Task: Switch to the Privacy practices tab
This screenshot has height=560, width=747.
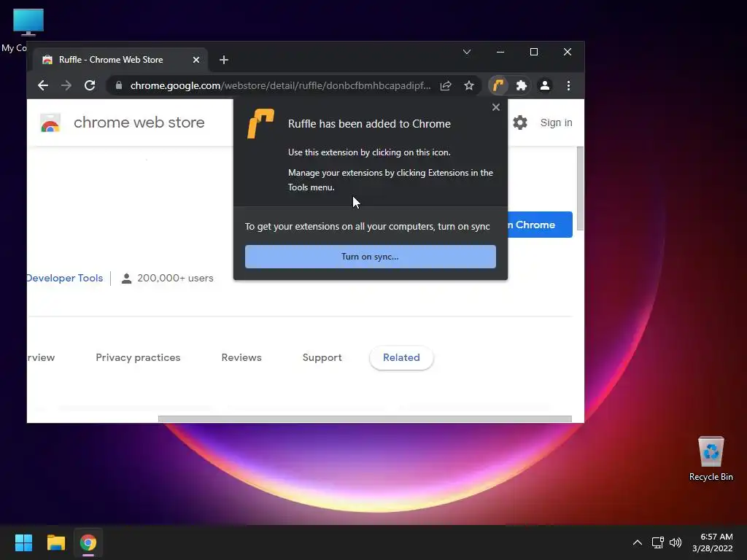Action: pos(138,357)
